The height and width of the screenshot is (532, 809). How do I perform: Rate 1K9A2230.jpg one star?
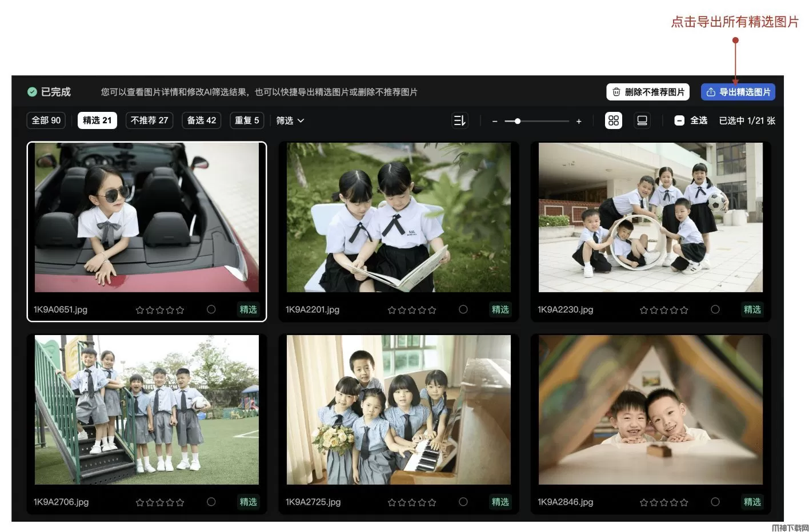coord(644,310)
